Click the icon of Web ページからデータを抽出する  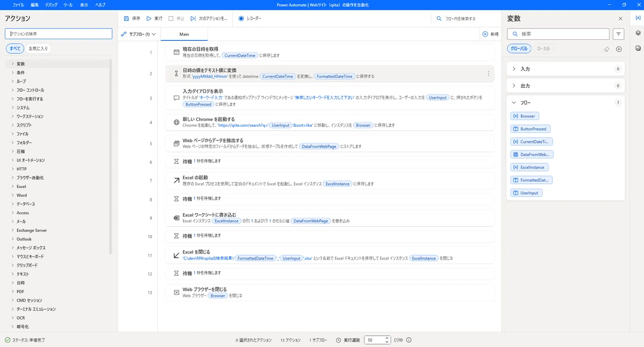point(176,143)
